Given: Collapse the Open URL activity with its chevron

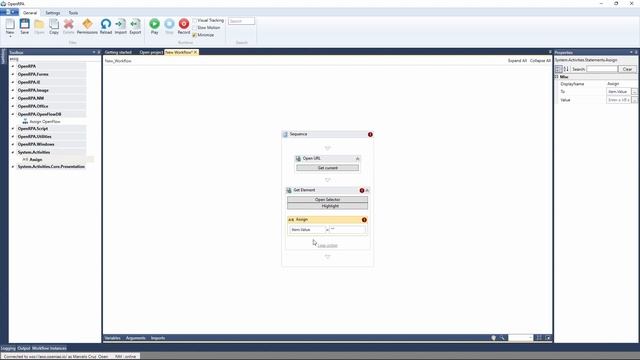Looking at the screenshot, I should (358, 158).
